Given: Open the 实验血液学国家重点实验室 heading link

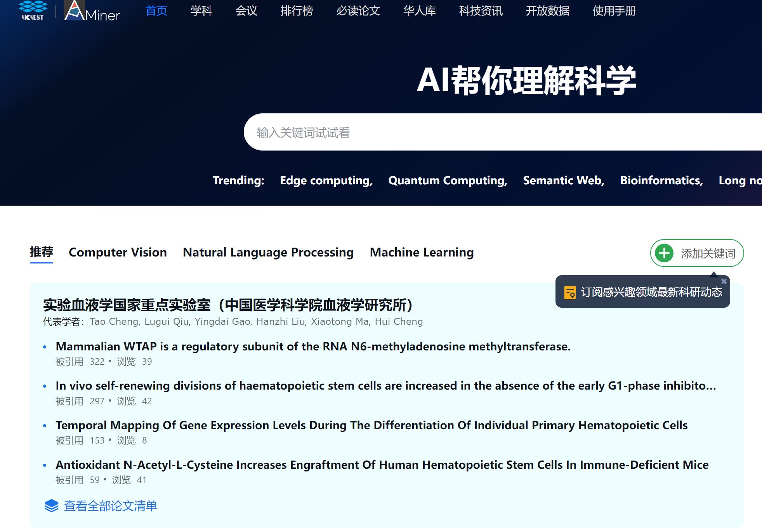Looking at the screenshot, I should click(227, 305).
